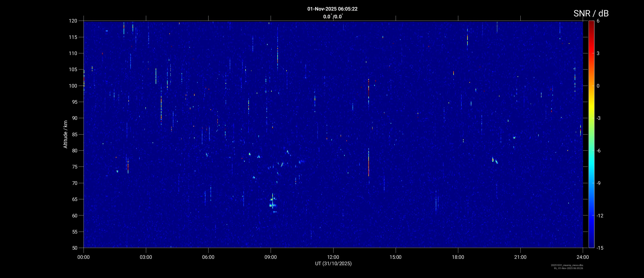Pick the dark red top of the colorbar
Image resolution: width=644 pixels, height=278 pixels.
click(591, 22)
